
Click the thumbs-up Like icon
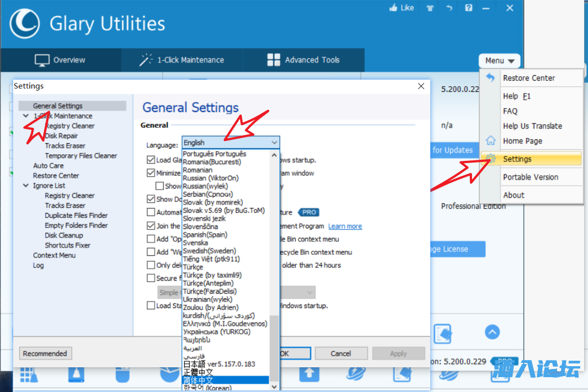click(x=393, y=8)
